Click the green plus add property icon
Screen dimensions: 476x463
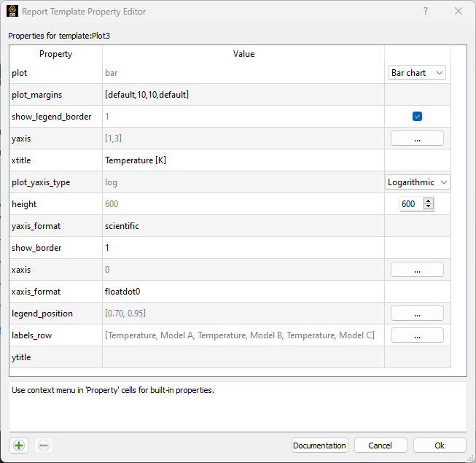click(x=19, y=446)
